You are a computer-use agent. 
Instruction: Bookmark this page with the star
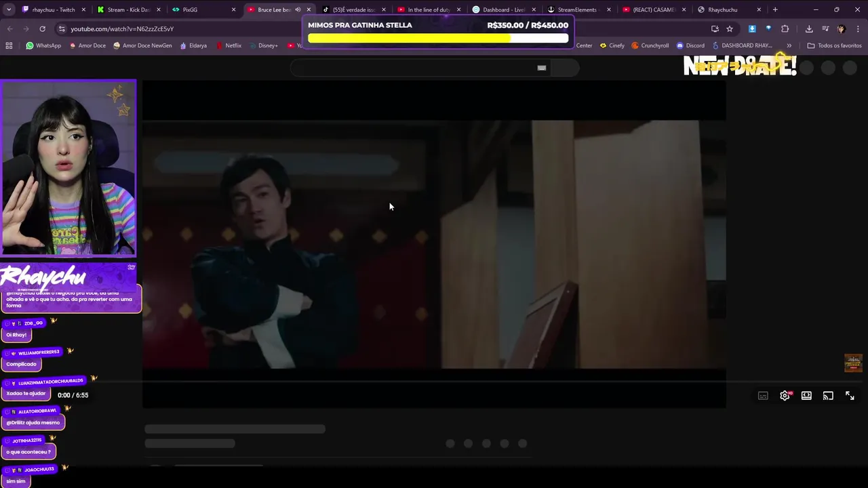pyautogui.click(x=730, y=29)
